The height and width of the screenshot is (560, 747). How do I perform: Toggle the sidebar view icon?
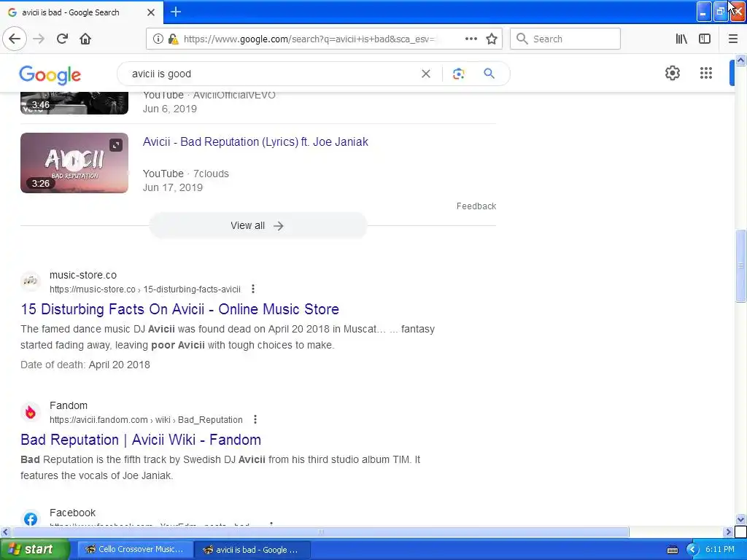(705, 39)
